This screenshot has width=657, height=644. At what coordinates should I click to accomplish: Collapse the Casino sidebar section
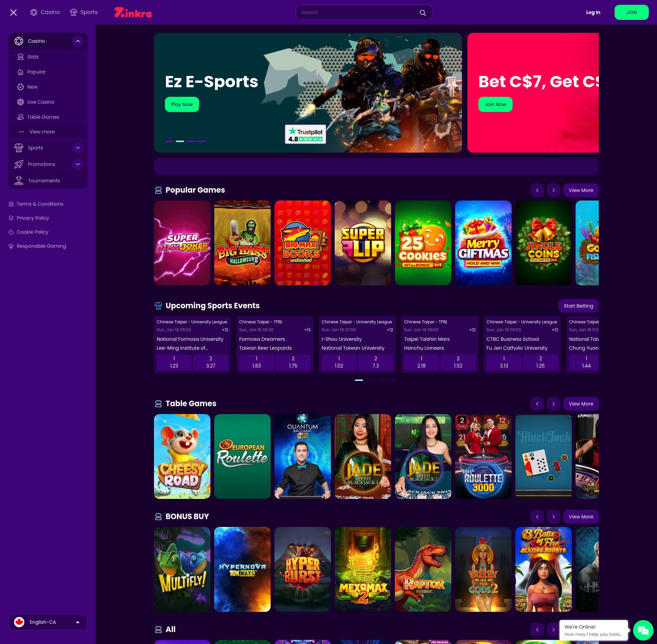click(78, 41)
